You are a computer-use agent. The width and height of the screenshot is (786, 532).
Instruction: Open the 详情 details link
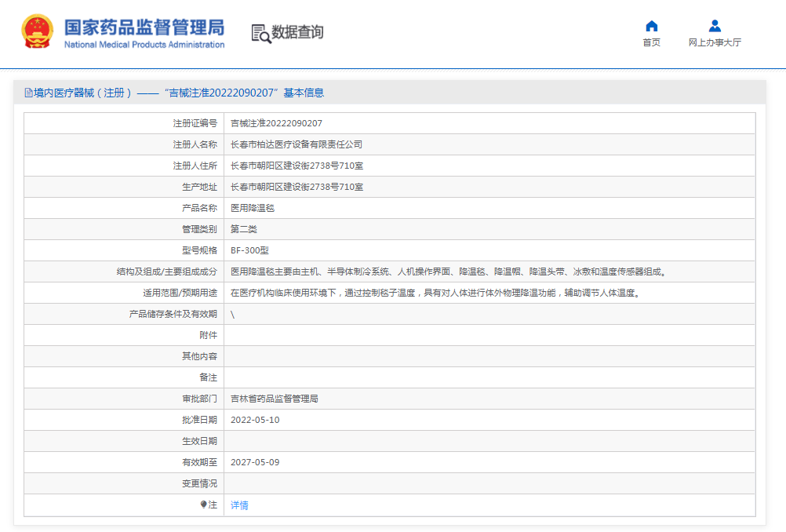point(238,505)
